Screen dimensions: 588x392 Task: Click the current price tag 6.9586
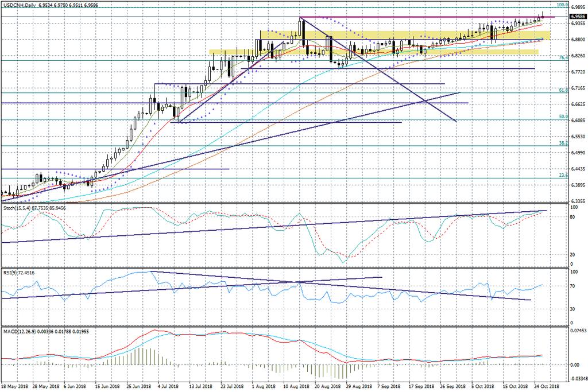pyautogui.click(x=578, y=17)
